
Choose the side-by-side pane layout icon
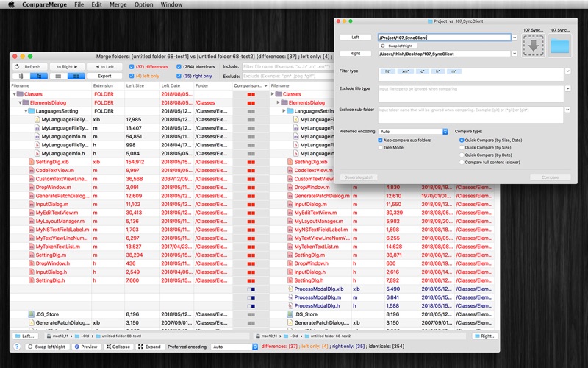pyautogui.click(x=76, y=76)
